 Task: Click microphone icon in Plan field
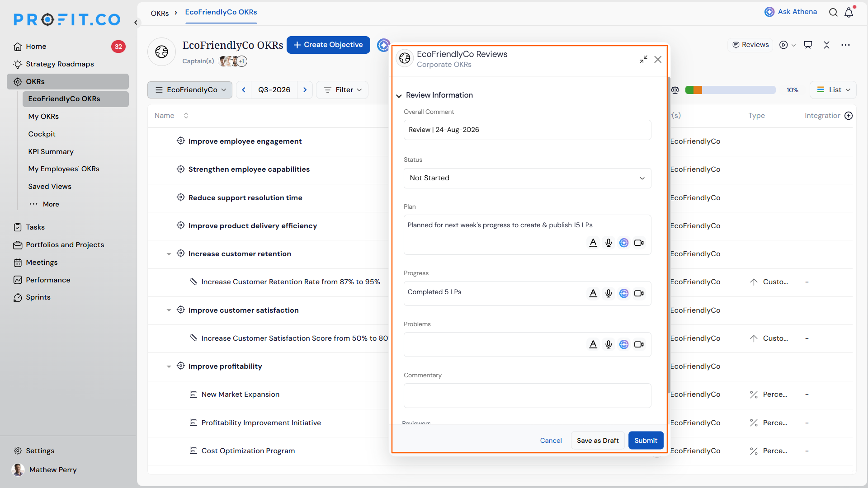click(609, 243)
